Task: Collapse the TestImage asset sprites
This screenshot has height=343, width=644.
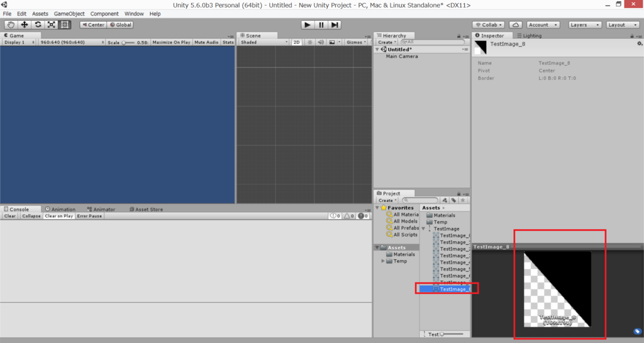Action: 423,229
